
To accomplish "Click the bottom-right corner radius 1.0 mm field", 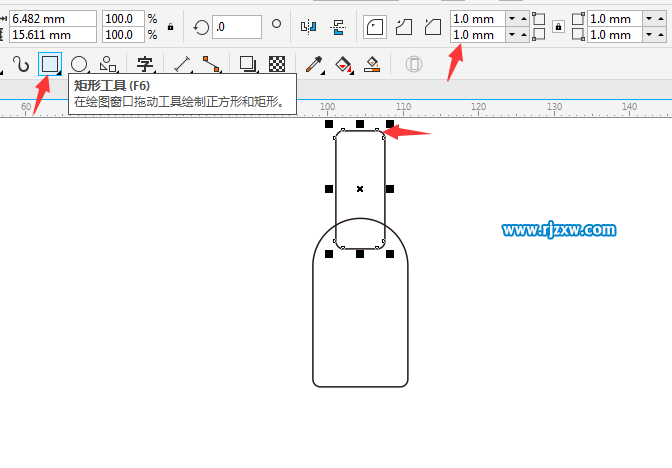I will tap(615, 35).
